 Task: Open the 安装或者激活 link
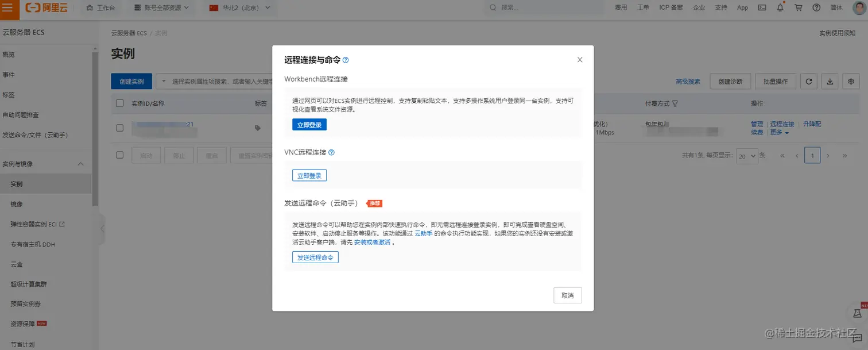pyautogui.click(x=372, y=243)
